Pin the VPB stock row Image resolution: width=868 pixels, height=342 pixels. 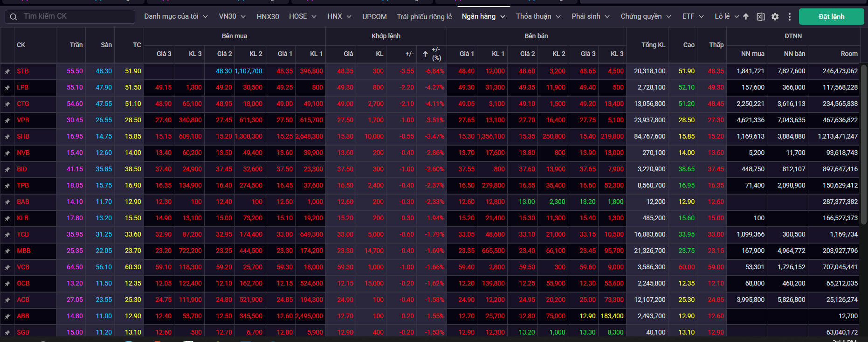(7, 120)
